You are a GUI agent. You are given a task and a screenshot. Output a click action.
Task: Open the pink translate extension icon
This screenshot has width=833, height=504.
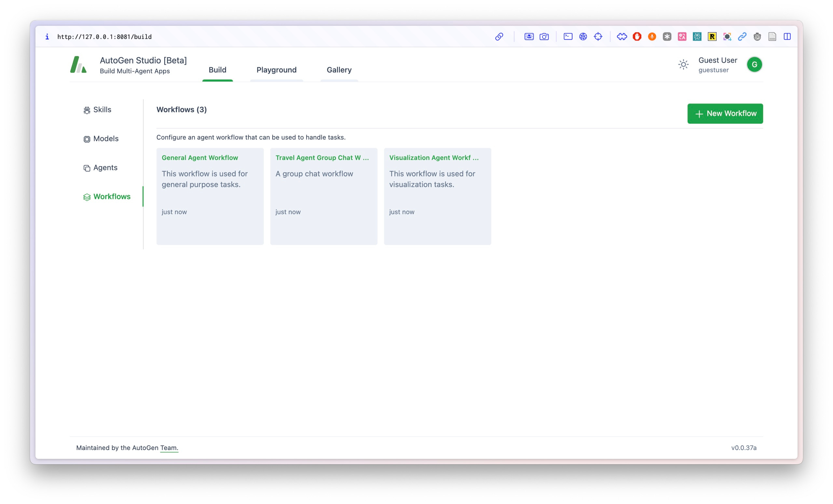(x=682, y=36)
